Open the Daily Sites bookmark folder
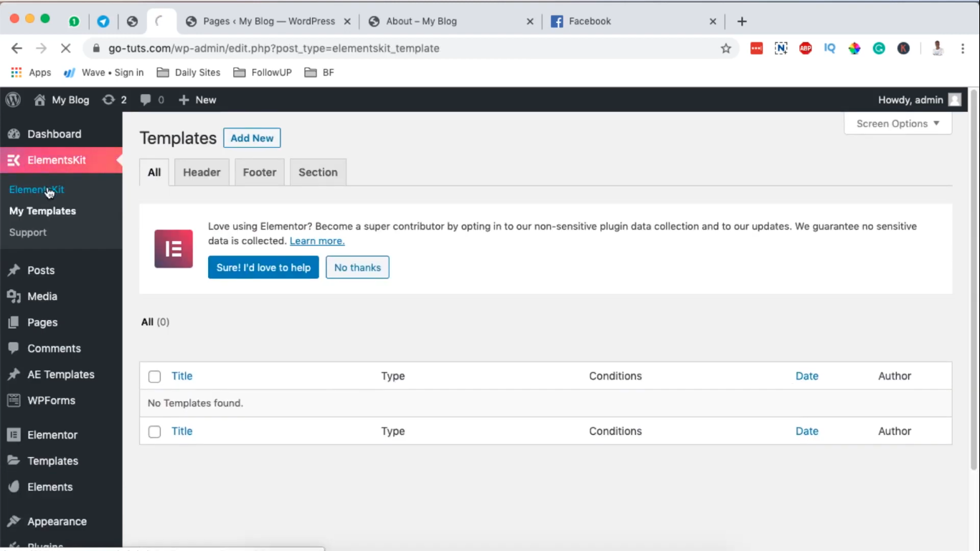Screen dimensions: 980x551 point(189,72)
